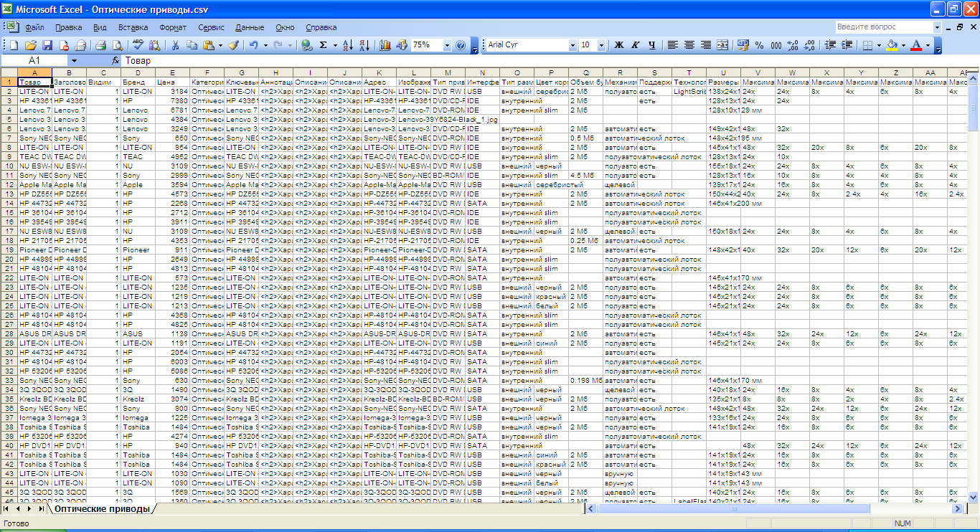Sort ascending А→Я
This screenshot has height=532, width=980.
[348, 45]
